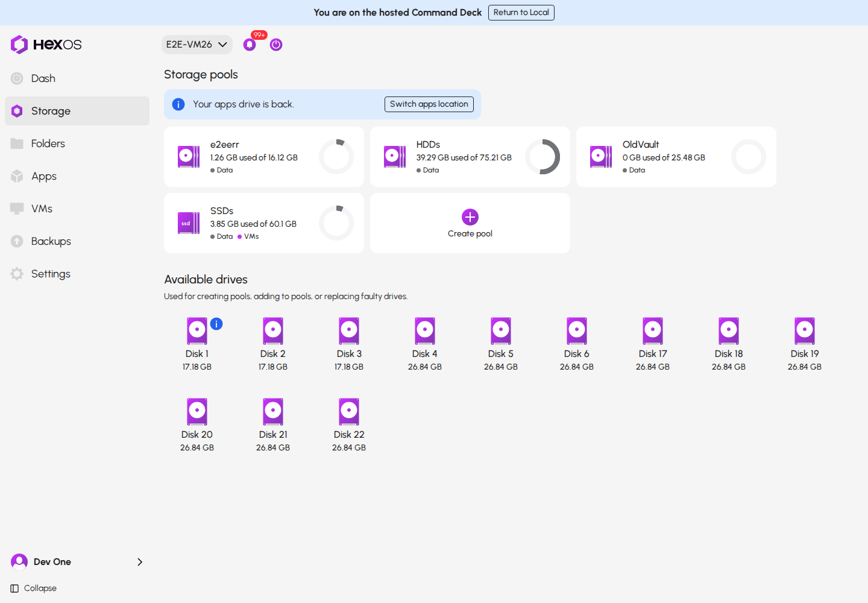868x603 pixels.
Task: Click Switch apps location button
Action: pyautogui.click(x=429, y=104)
